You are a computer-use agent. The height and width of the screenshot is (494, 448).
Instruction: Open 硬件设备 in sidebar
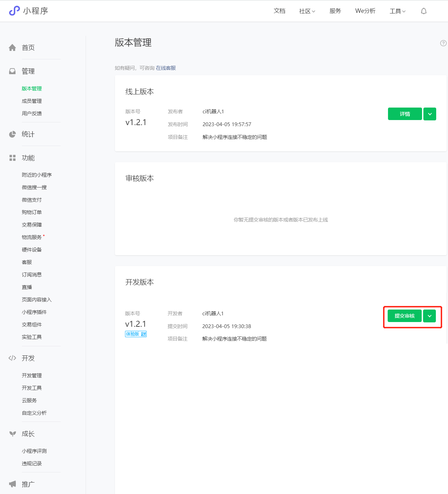coord(32,250)
